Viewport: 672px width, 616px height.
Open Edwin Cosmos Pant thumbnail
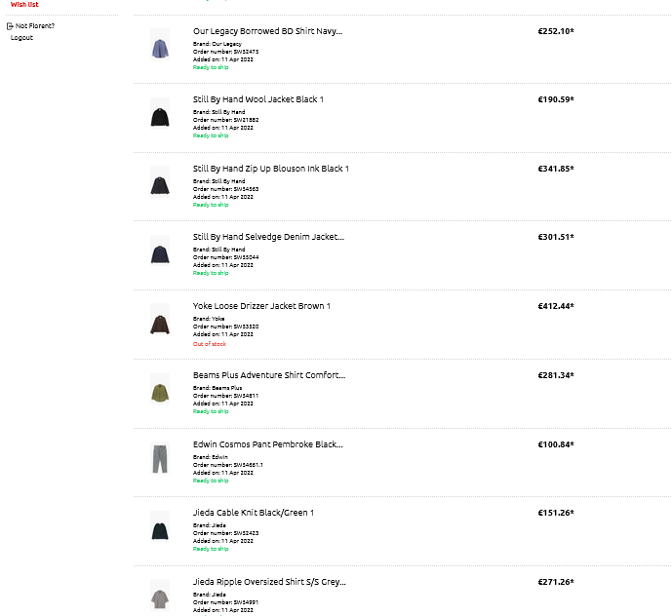click(160, 459)
